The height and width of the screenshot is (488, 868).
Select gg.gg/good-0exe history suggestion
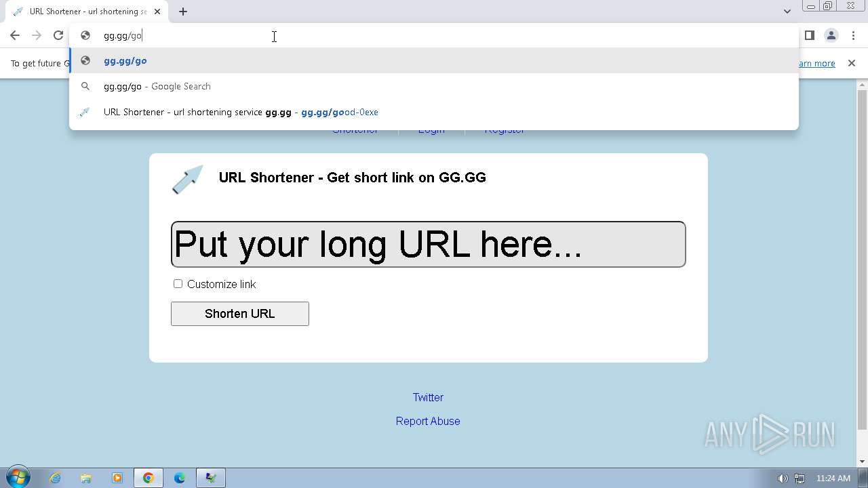click(x=434, y=112)
